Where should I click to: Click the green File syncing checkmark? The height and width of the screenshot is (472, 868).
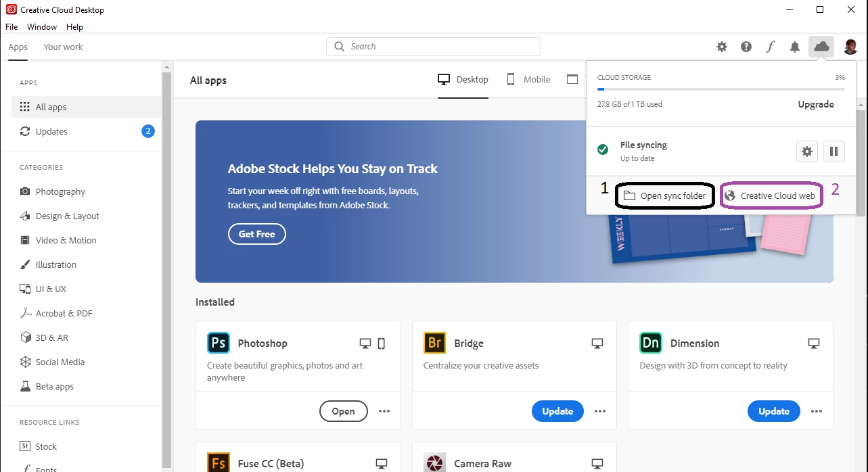coord(603,149)
